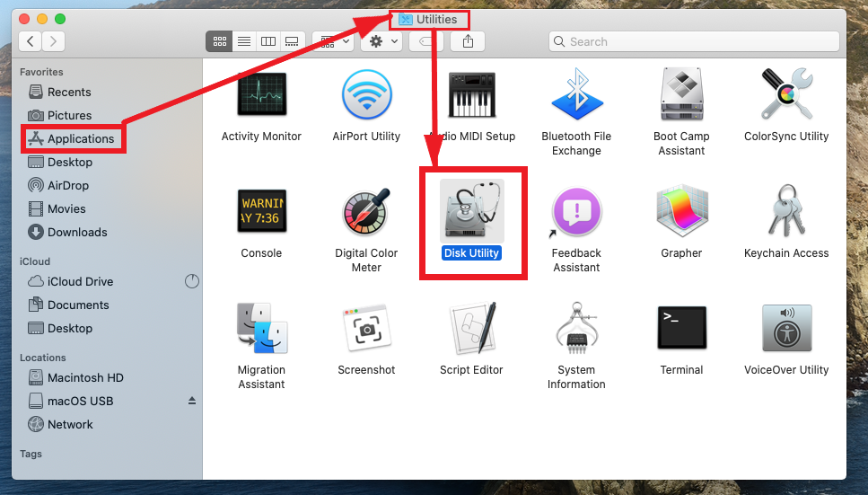Select System Information icon

[x=576, y=328]
